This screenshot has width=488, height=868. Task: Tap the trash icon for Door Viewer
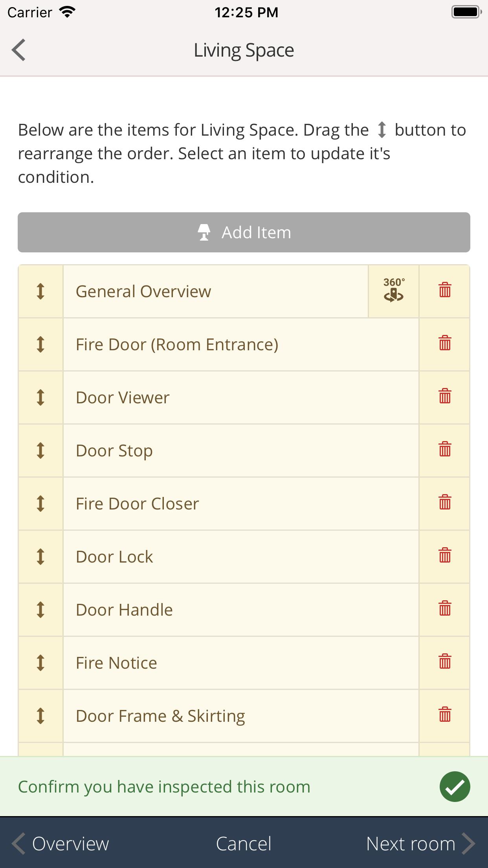(445, 397)
